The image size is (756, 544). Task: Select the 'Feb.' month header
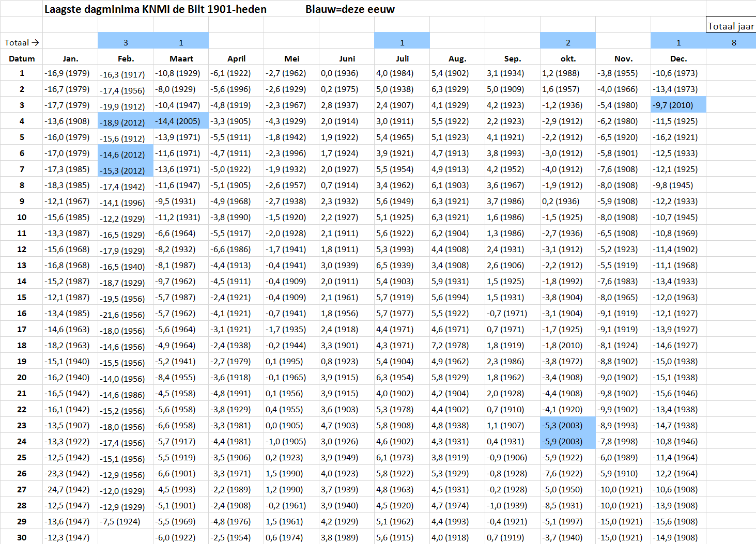tap(126, 58)
